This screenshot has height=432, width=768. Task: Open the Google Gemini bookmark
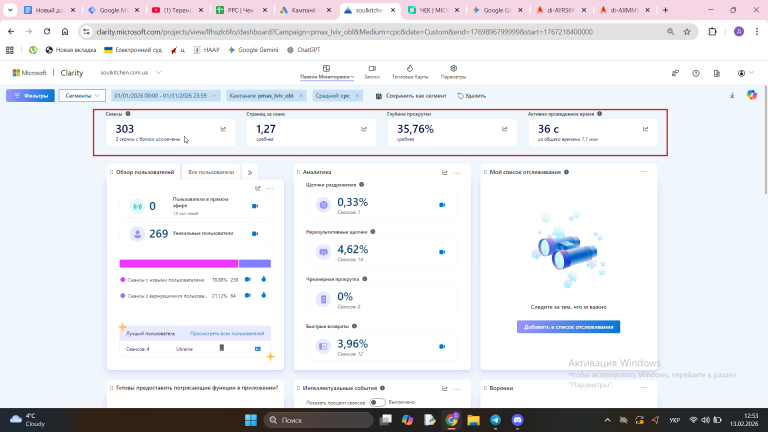(x=253, y=50)
